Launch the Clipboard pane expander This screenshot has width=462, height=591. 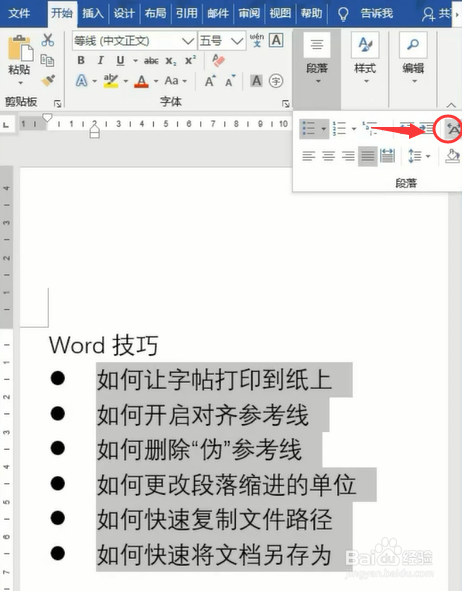coord(57,103)
